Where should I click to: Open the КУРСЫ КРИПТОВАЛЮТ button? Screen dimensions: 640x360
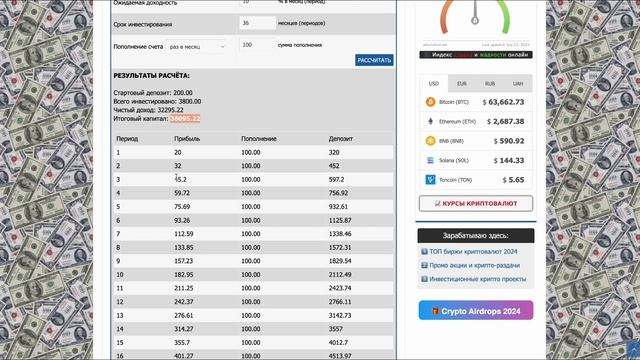pyautogui.click(x=476, y=203)
